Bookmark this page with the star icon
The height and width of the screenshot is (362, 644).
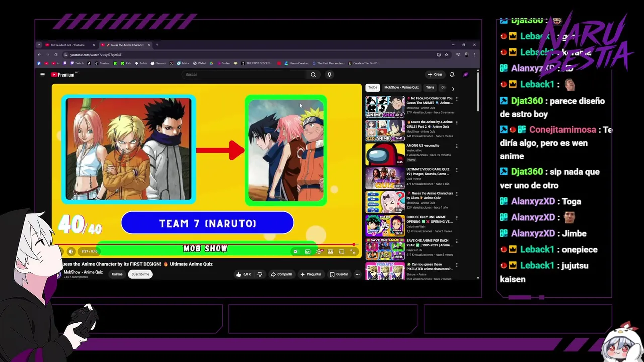click(x=446, y=55)
